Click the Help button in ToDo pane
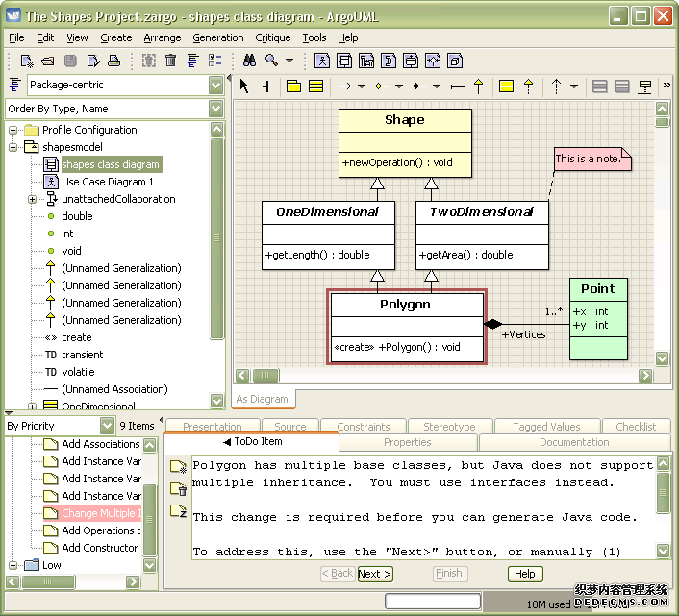The image size is (679, 616). coord(525,574)
